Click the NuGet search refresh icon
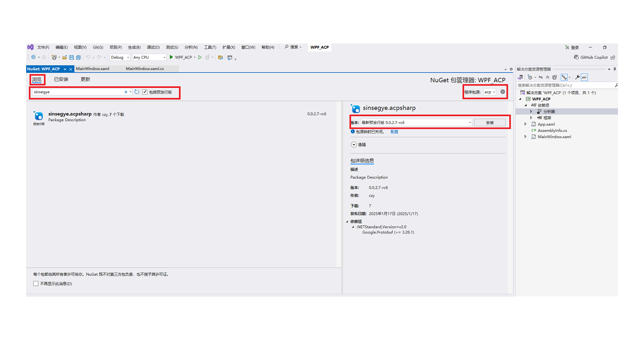The height and width of the screenshot is (362, 644). pos(137,92)
